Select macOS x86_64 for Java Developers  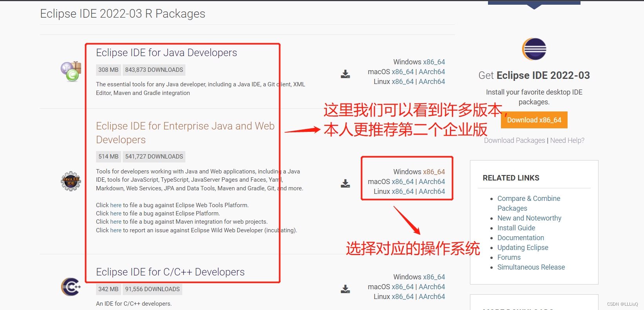click(x=403, y=72)
